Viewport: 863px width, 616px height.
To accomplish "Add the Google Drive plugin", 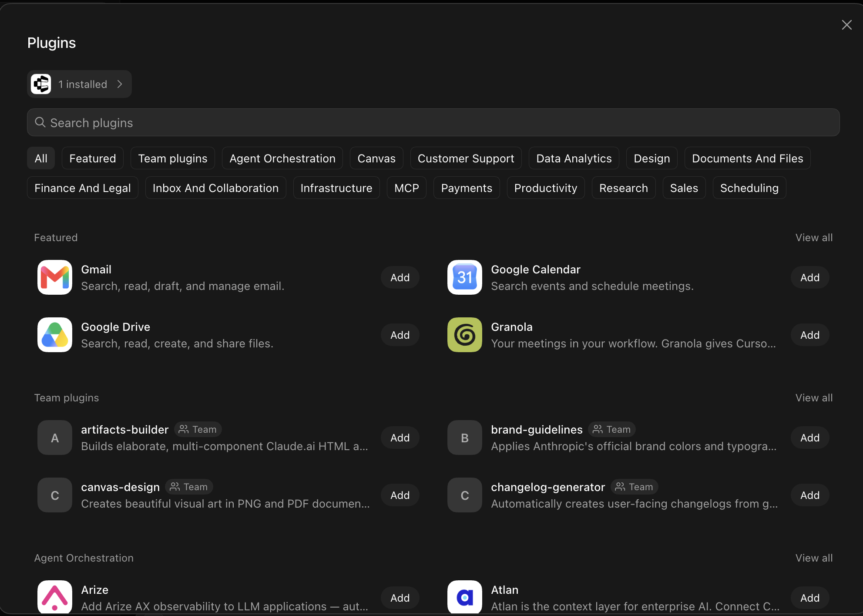I will [x=400, y=335].
